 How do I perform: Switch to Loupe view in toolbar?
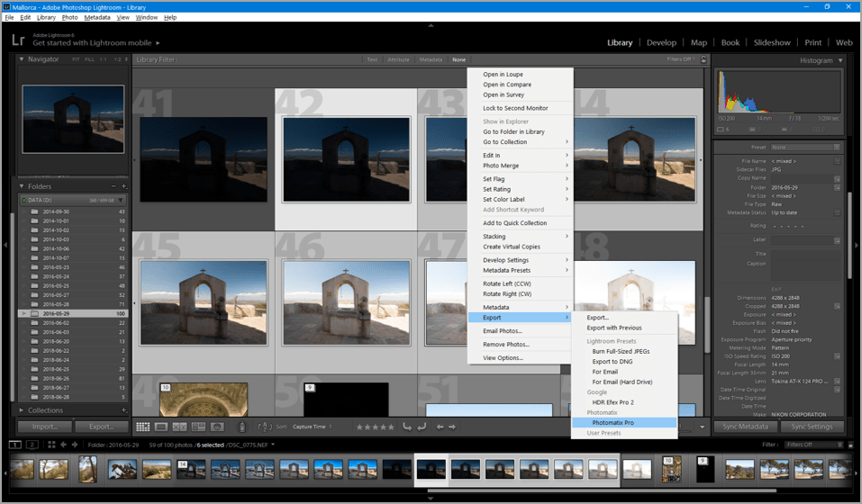pyautogui.click(x=161, y=427)
